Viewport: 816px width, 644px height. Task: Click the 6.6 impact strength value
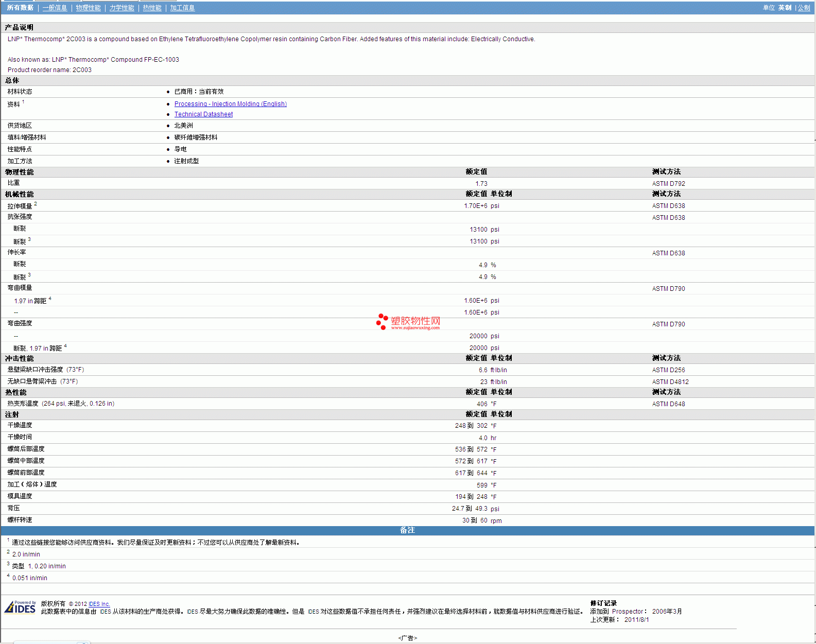[x=483, y=370]
